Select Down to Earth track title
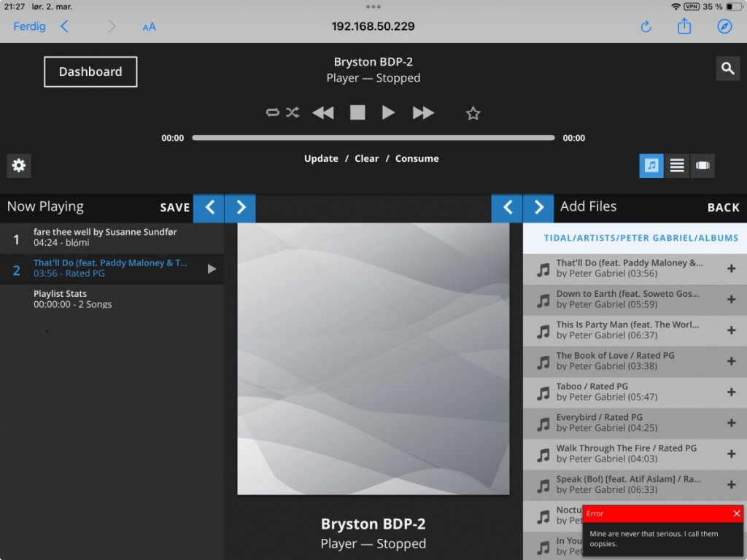 [x=627, y=294]
